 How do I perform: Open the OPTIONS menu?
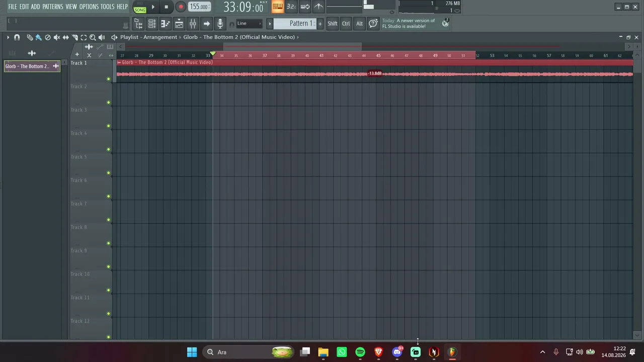pyautogui.click(x=89, y=7)
